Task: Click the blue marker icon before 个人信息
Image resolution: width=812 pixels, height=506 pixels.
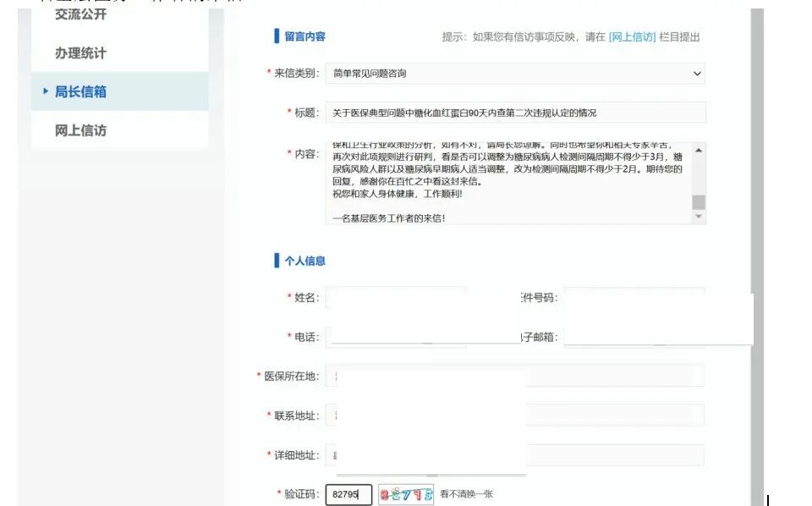Action: pyautogui.click(x=276, y=261)
